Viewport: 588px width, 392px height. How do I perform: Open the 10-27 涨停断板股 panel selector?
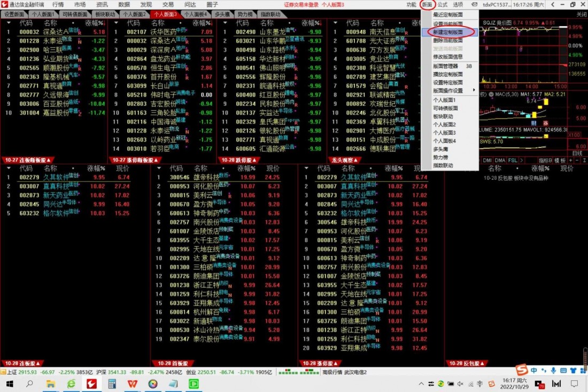(135, 160)
